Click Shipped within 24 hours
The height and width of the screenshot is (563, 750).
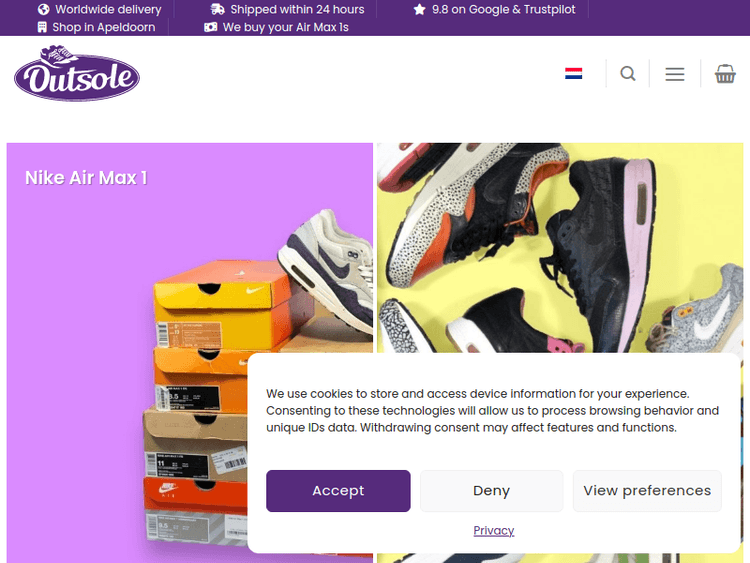(297, 10)
